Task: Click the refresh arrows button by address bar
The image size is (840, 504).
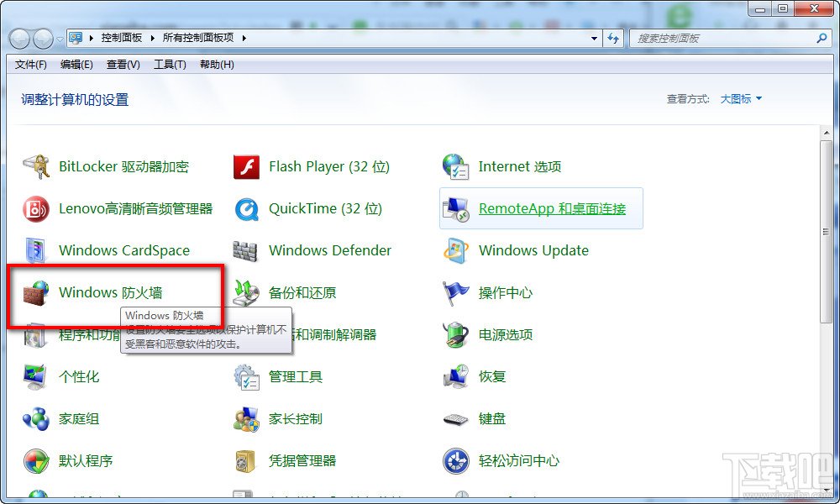Action: pos(613,38)
